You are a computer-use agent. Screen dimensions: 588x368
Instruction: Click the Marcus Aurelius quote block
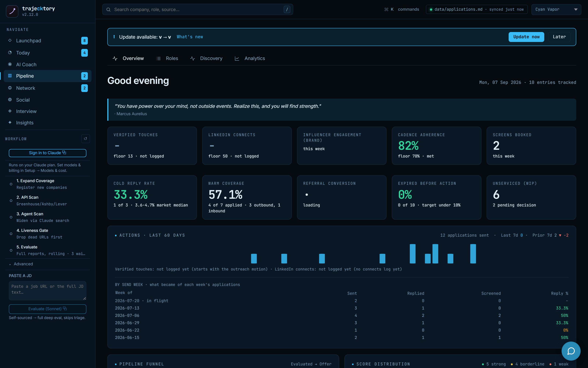[x=342, y=109]
